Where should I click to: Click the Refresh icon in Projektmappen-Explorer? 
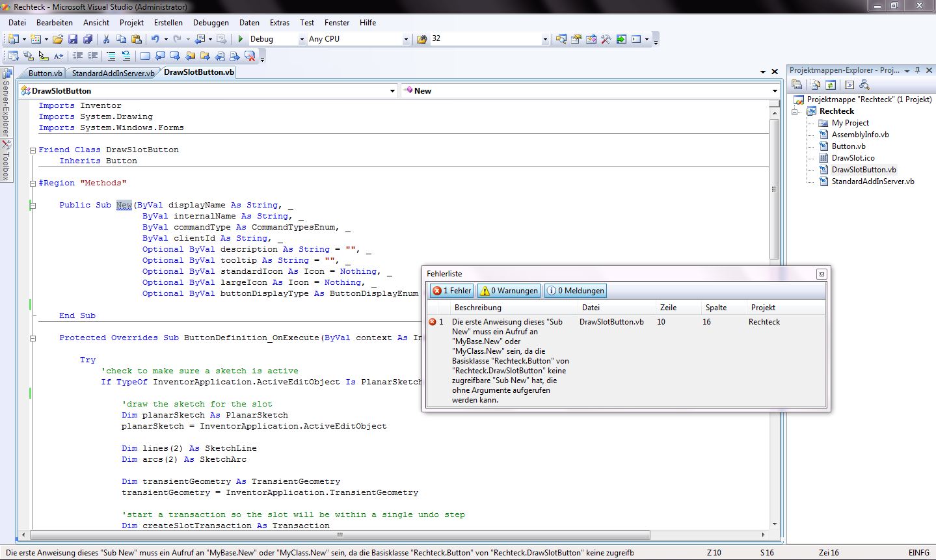(x=831, y=85)
